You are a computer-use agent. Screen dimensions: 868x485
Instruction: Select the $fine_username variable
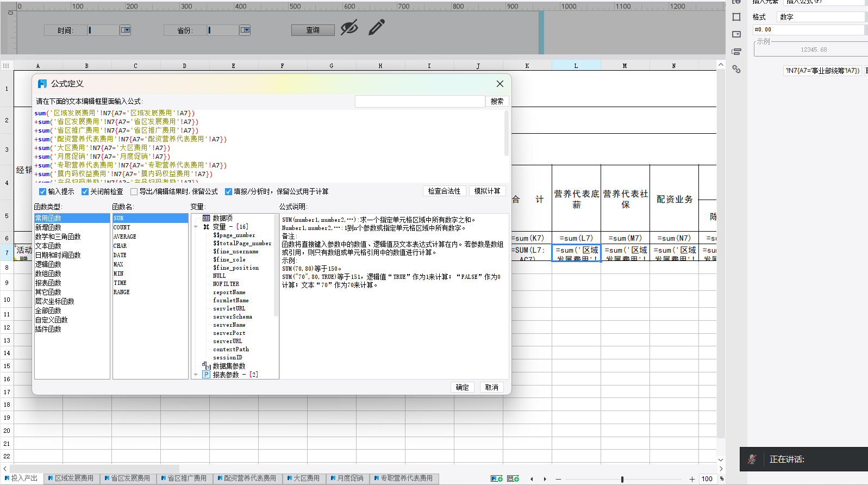click(235, 251)
